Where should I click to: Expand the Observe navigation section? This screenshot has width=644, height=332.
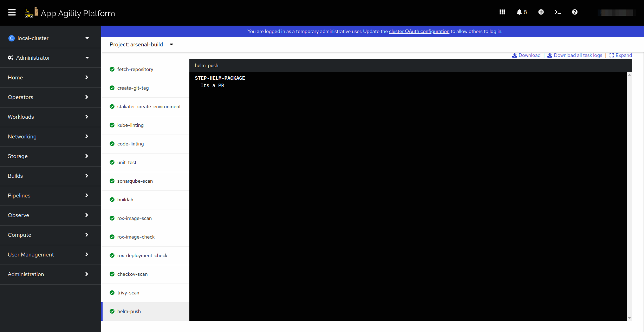point(49,215)
